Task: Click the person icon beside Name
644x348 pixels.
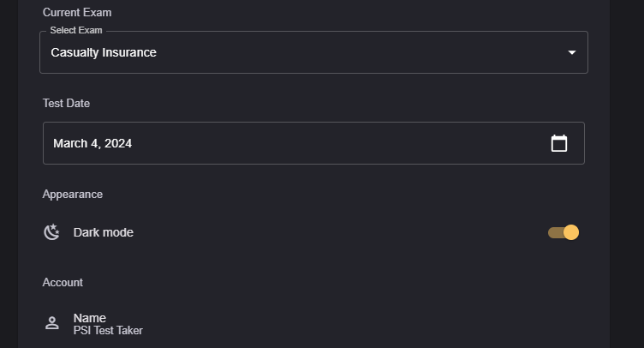Action: (x=52, y=323)
